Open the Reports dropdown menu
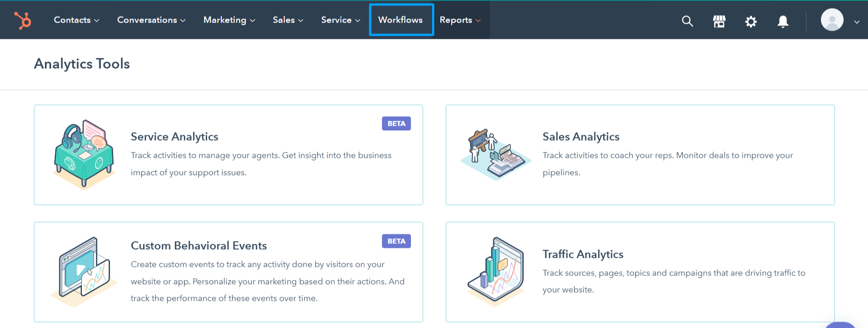This screenshot has width=868, height=328. click(x=460, y=20)
